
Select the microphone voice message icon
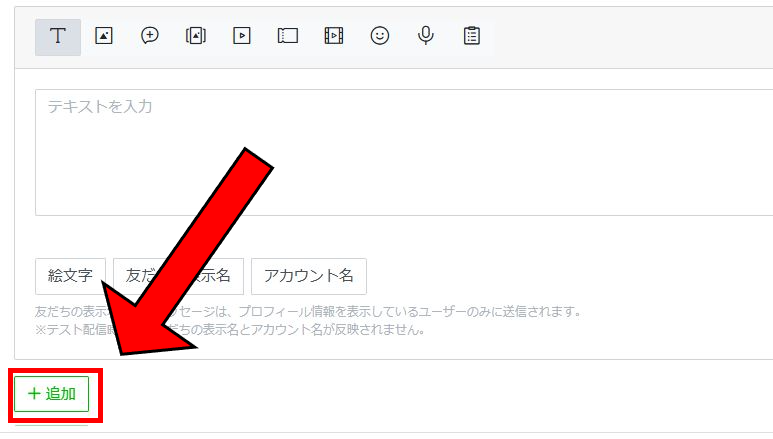point(426,36)
